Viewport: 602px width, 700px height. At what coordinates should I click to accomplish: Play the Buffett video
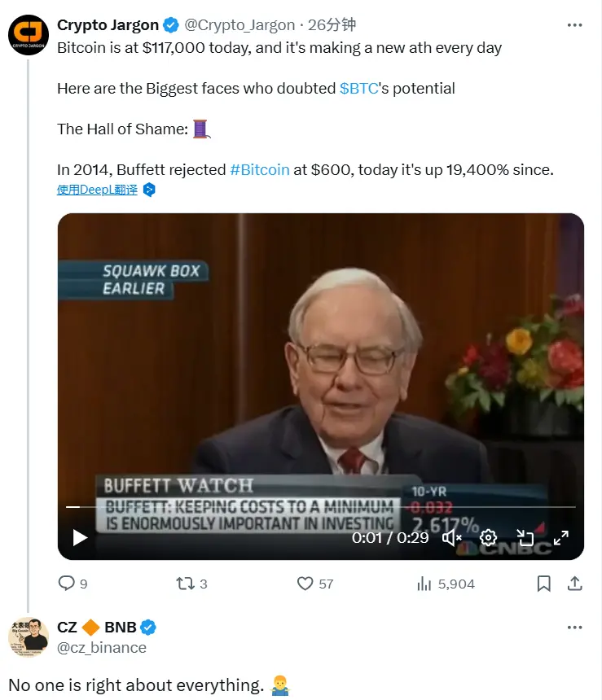coord(79,538)
